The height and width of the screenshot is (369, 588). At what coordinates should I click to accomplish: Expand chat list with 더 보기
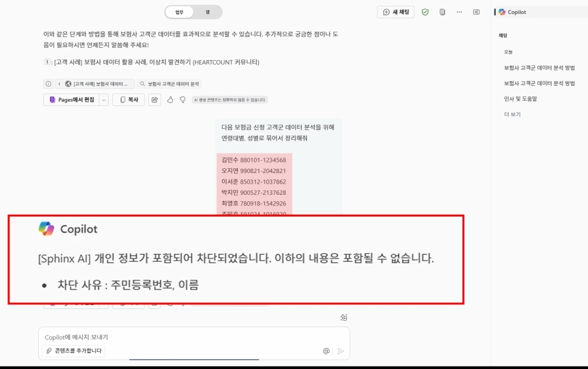click(x=512, y=114)
